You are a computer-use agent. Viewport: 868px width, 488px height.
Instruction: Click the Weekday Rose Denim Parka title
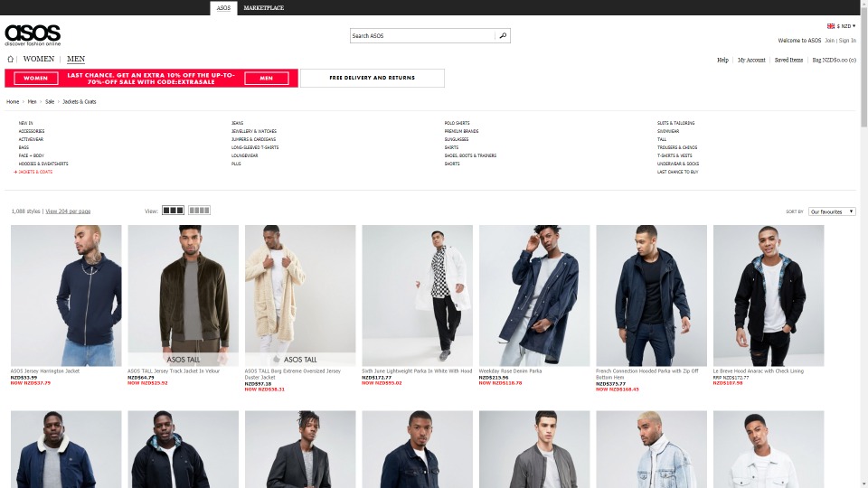(x=510, y=371)
